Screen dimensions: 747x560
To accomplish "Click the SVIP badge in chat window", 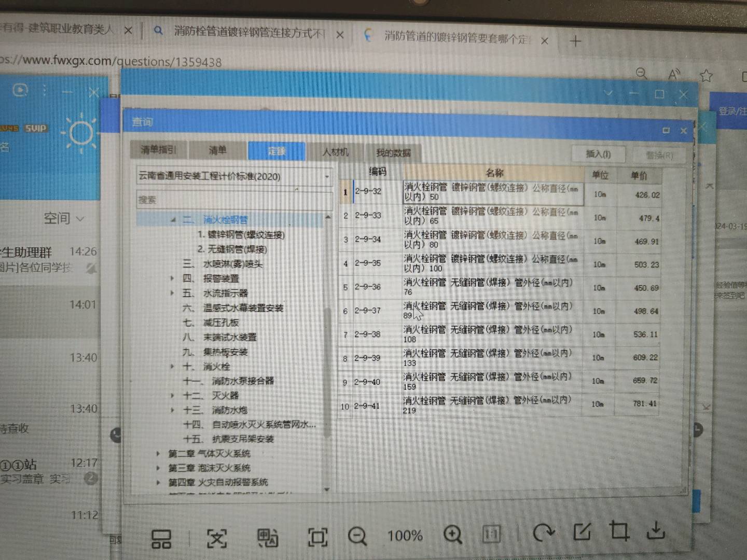I will 35,128.
